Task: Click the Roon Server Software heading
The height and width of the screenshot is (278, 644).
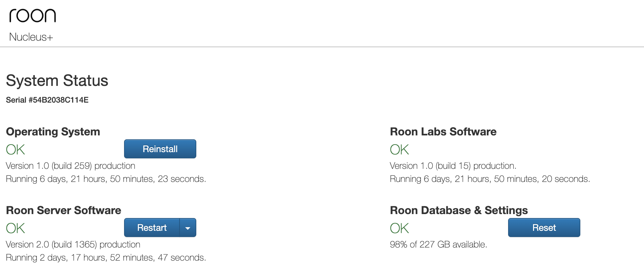Action: pos(64,210)
